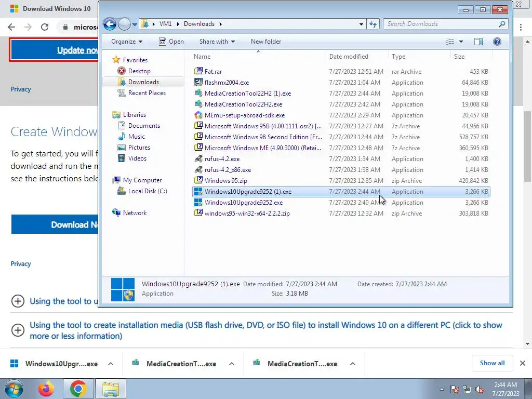Close the Chrome downloads bar
532x399 pixels.
pos(523,363)
